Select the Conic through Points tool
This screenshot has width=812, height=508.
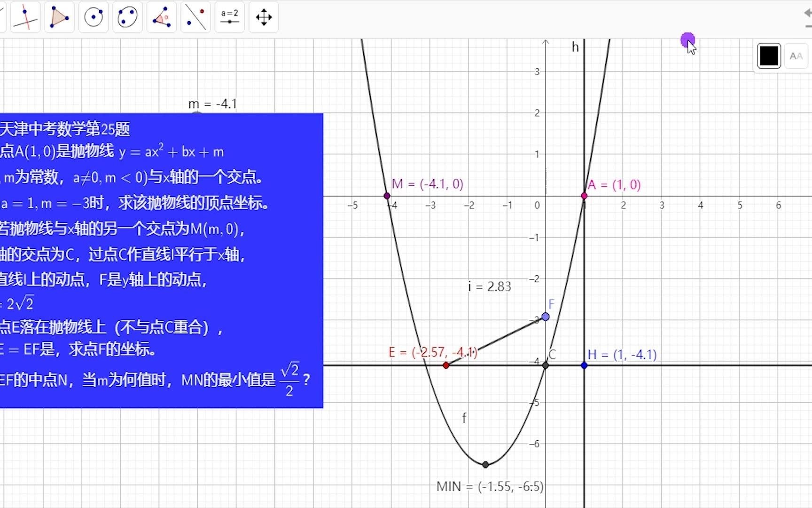tap(127, 17)
